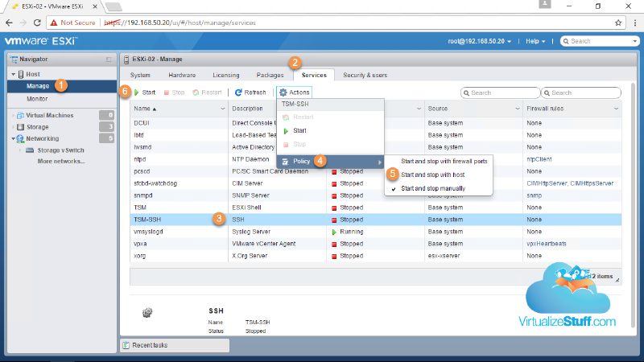This screenshot has height=362, width=644.
Task: Expand the Storage tree node
Action: (13, 127)
